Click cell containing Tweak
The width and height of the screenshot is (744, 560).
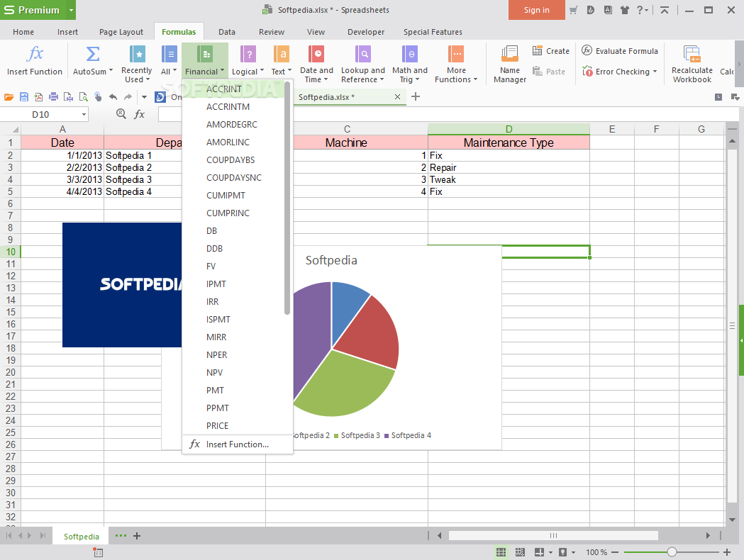click(509, 180)
